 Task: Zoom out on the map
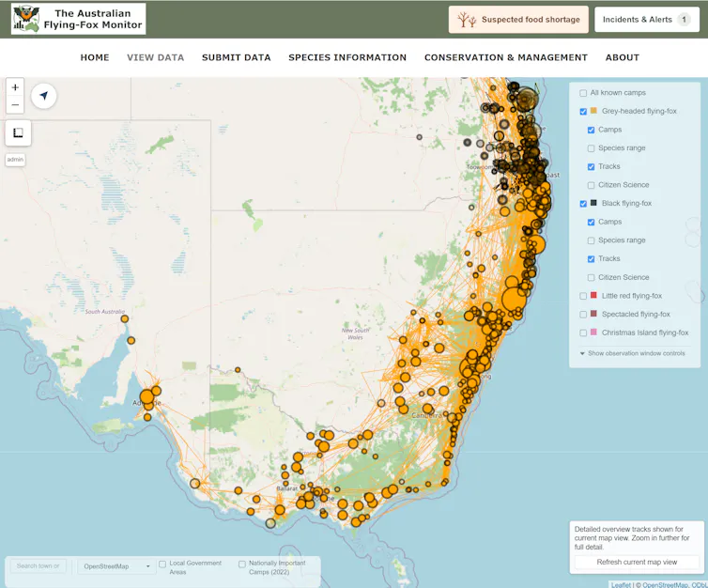pos(15,105)
